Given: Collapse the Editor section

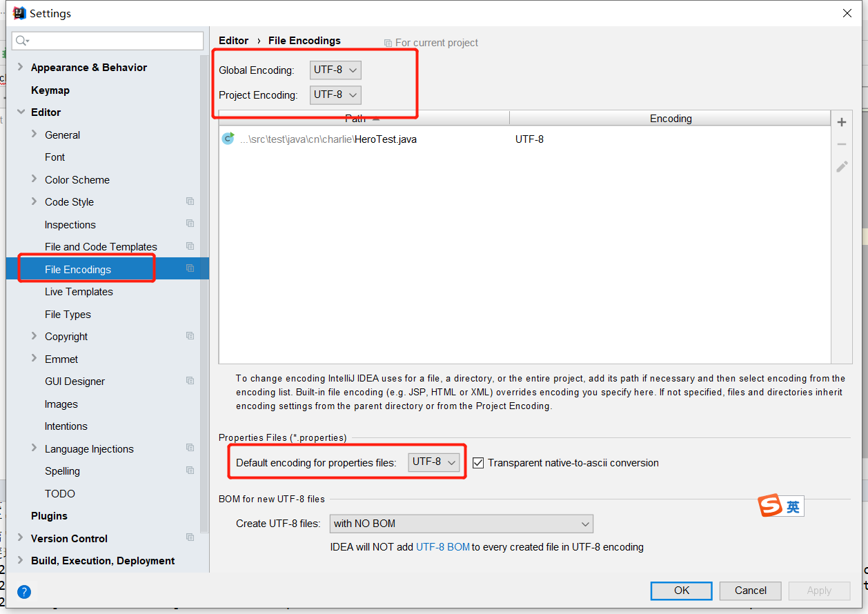Looking at the screenshot, I should coord(20,112).
